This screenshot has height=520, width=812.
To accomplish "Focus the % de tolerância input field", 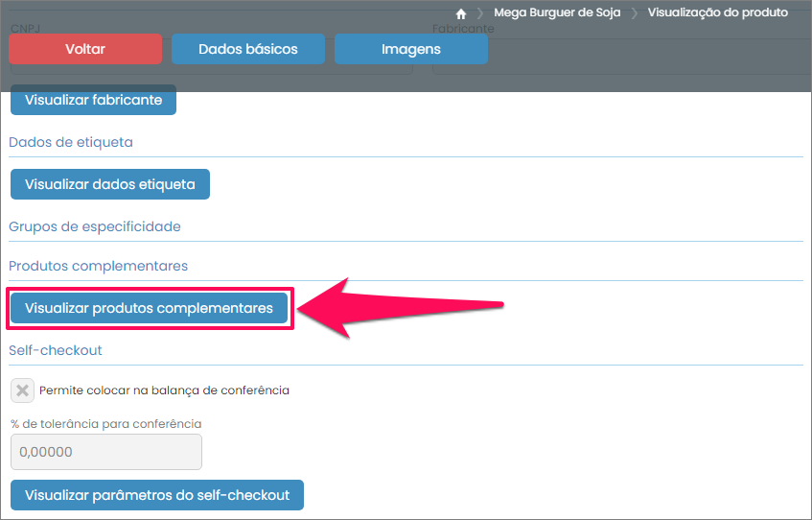I will [x=105, y=452].
